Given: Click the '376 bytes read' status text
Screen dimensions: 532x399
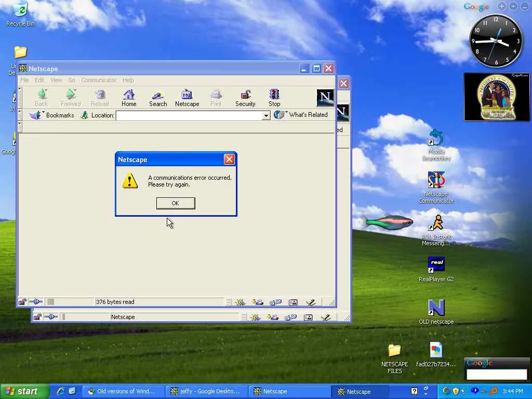Looking at the screenshot, I should click(x=115, y=302).
